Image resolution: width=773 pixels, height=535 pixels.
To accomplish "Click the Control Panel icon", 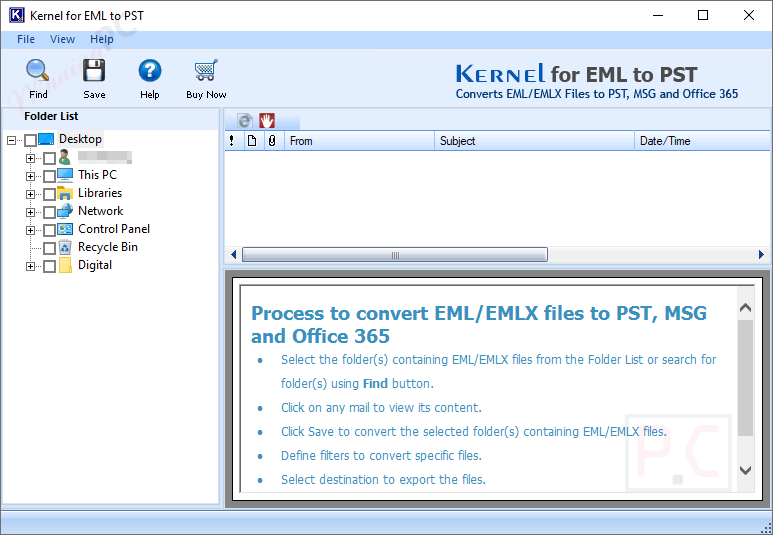I will point(65,229).
